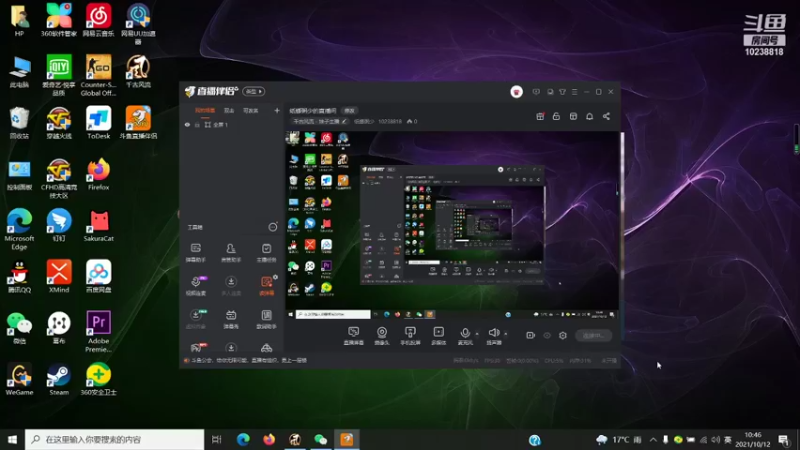Toggle the notification bell above preview

pyautogui.click(x=589, y=116)
